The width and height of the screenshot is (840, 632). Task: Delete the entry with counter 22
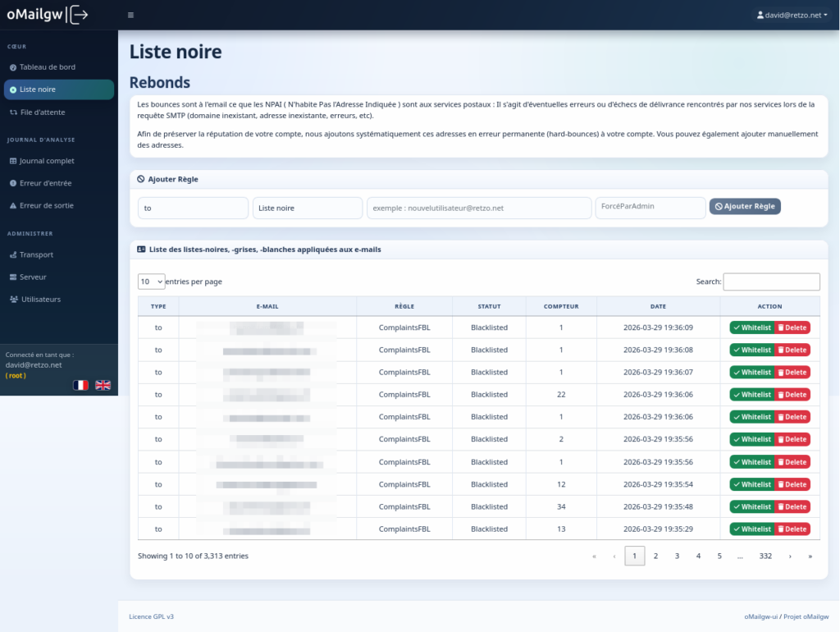[792, 395]
